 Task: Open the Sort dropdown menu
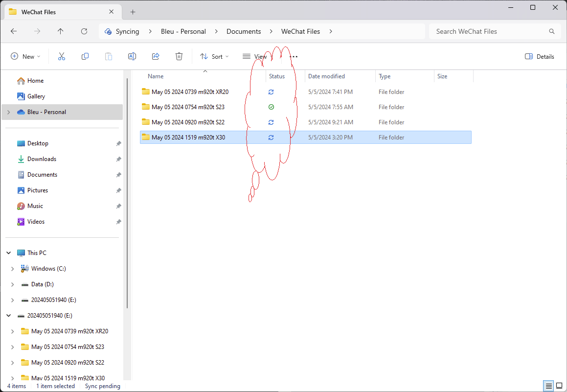pos(214,56)
